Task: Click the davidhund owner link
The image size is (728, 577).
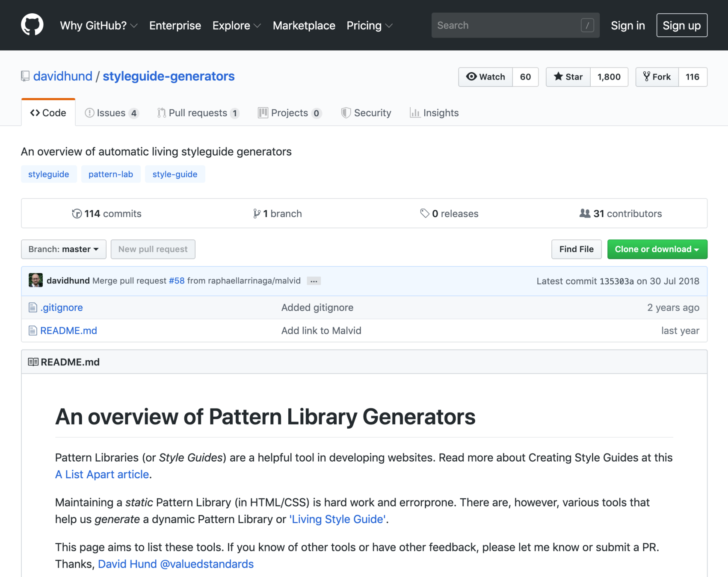Action: [x=63, y=77]
